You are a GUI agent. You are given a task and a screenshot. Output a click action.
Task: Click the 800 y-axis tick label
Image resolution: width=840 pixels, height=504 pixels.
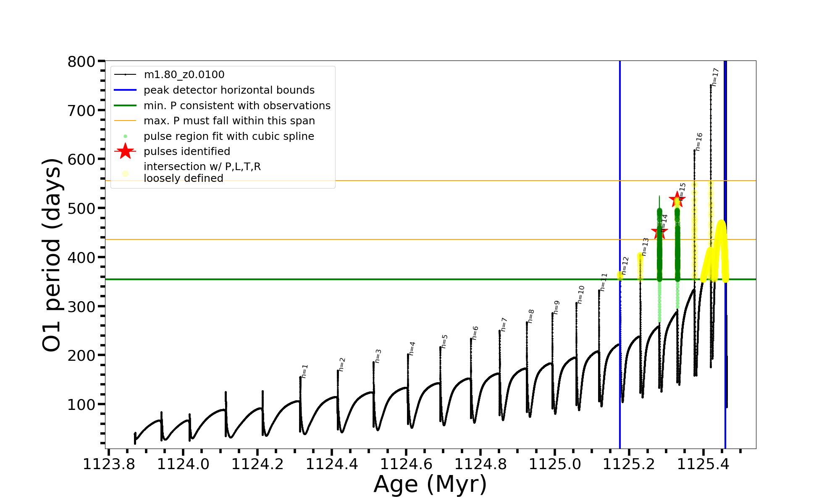(81, 62)
